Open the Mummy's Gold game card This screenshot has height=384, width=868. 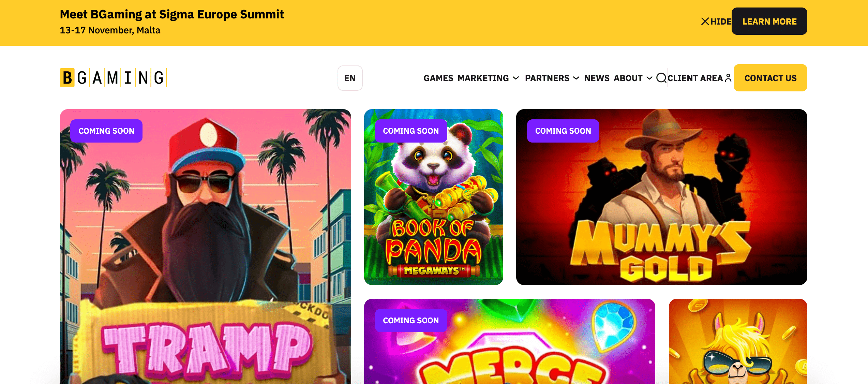point(661,197)
